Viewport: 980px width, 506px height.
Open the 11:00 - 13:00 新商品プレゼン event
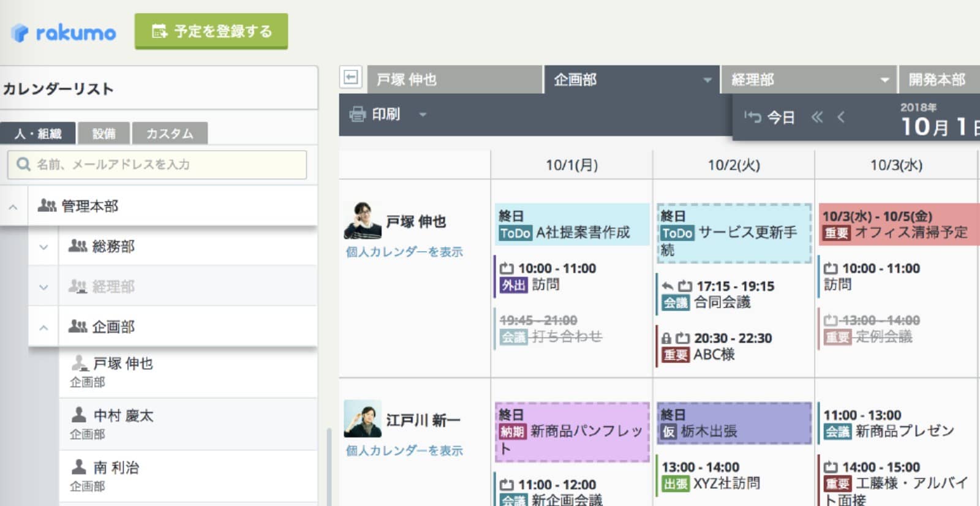coord(897,423)
